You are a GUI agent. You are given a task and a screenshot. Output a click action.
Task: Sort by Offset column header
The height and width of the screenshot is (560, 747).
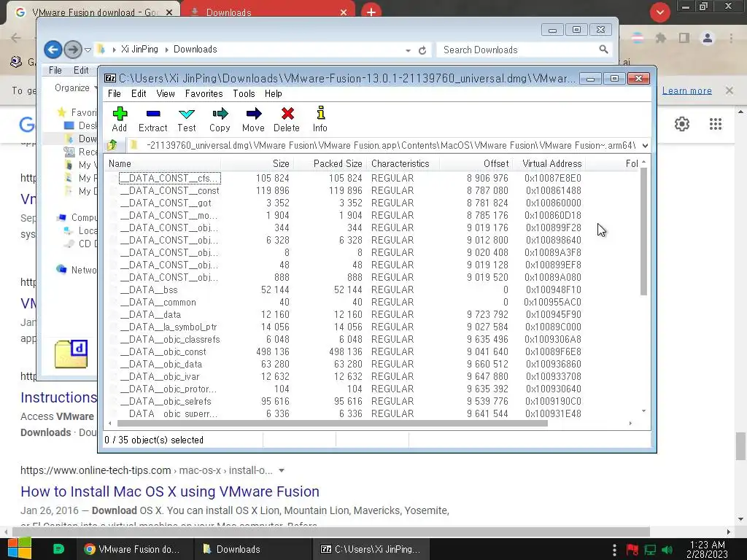coord(476,163)
